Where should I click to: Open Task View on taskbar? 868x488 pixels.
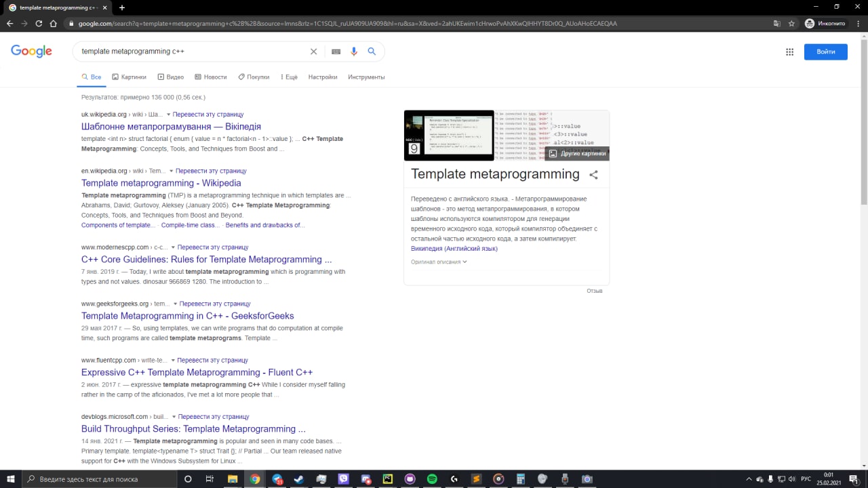point(210,479)
